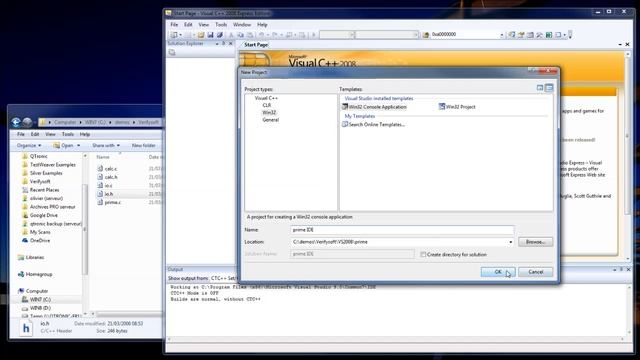640x360 pixels.
Task: Go forward in Explorer window
Action: 27,122
